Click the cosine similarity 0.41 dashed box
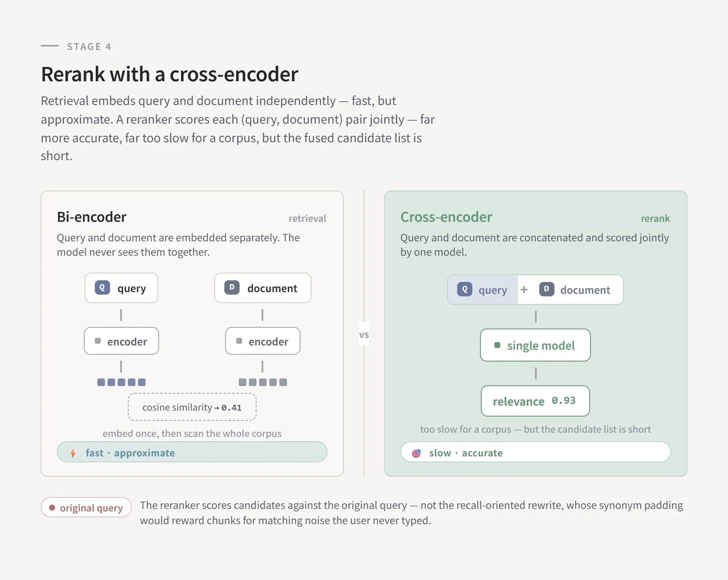The image size is (728, 580). click(x=192, y=407)
